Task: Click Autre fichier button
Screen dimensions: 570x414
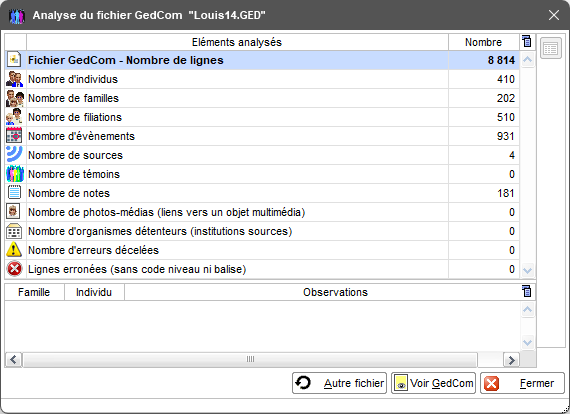Action: [339, 383]
